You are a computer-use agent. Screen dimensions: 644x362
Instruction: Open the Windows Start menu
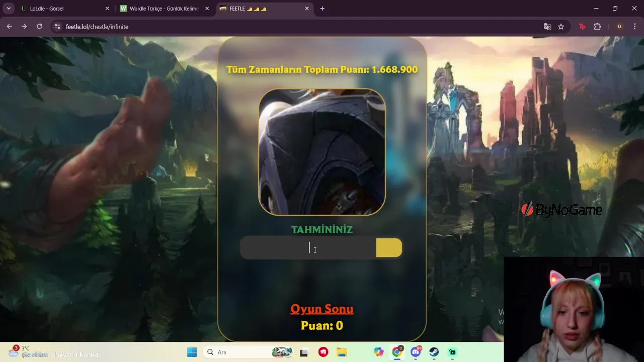192,352
